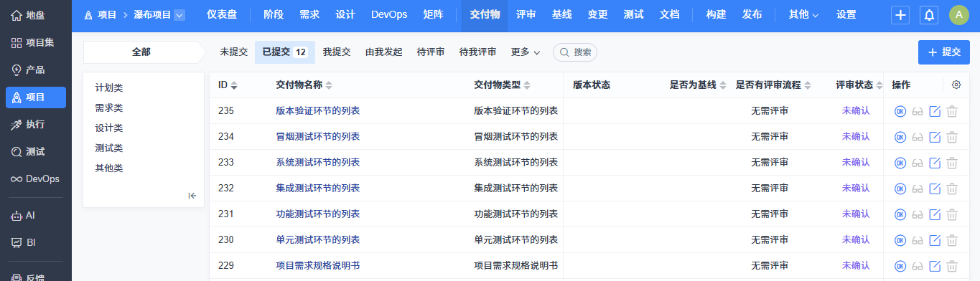Click the trash icon in row 231
The width and height of the screenshot is (980, 281).
(952, 214)
